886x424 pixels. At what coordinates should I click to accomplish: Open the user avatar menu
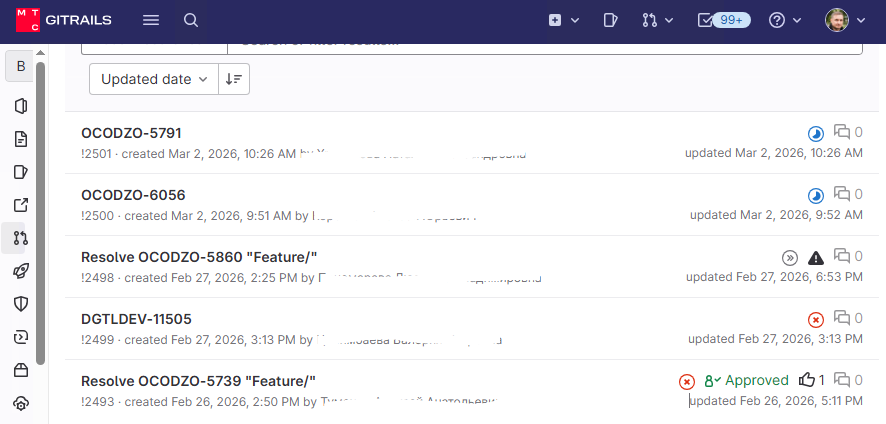[845, 20]
